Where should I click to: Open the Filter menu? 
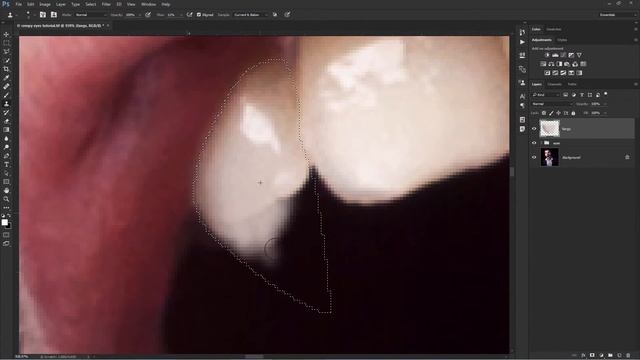click(106, 4)
